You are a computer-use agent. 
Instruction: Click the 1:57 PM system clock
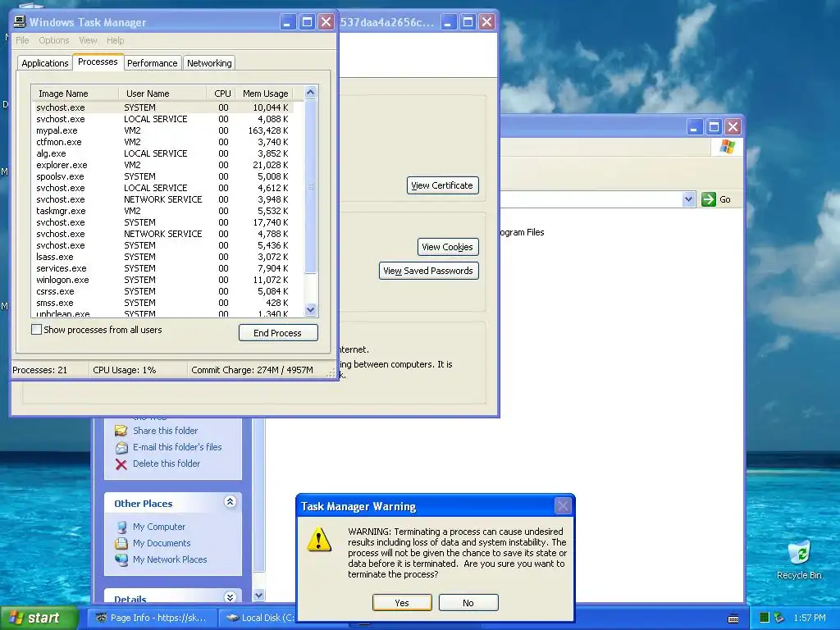coord(810,619)
